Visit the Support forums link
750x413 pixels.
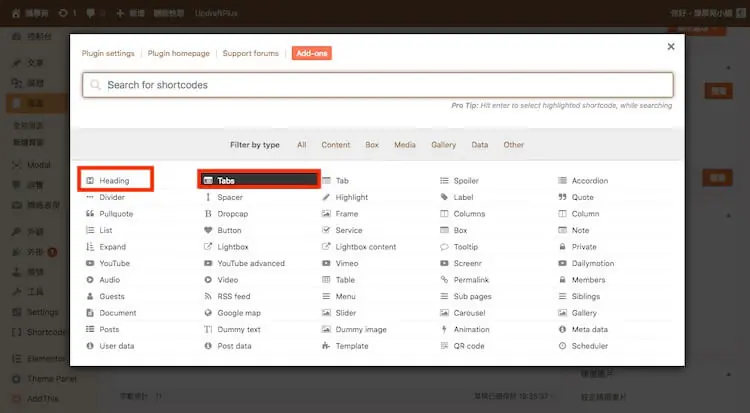click(x=251, y=53)
